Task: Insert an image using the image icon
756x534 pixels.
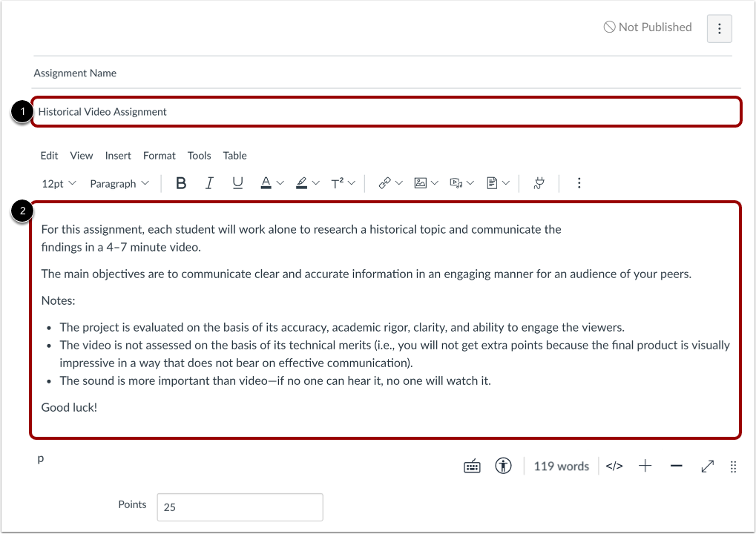Action: point(421,182)
